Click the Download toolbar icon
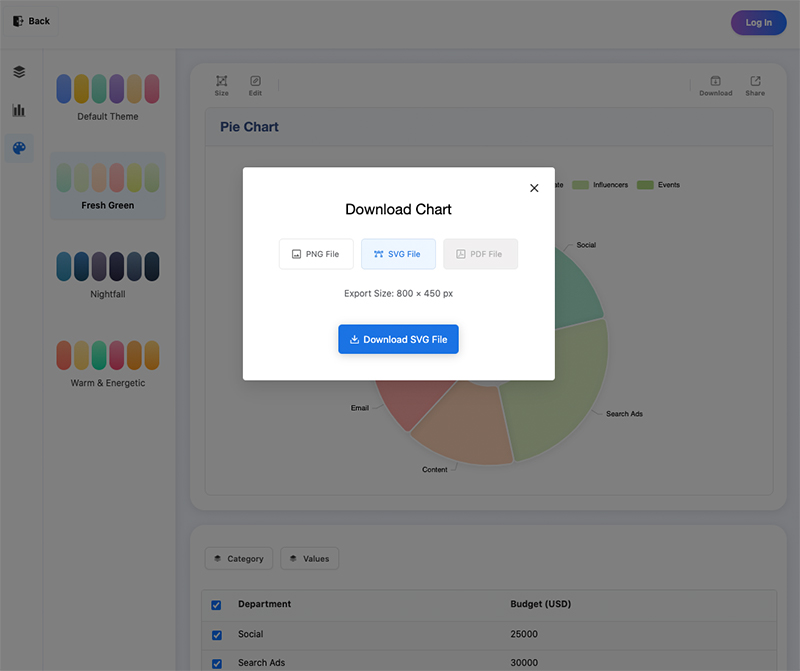Viewport: 800px width, 671px height. click(715, 85)
